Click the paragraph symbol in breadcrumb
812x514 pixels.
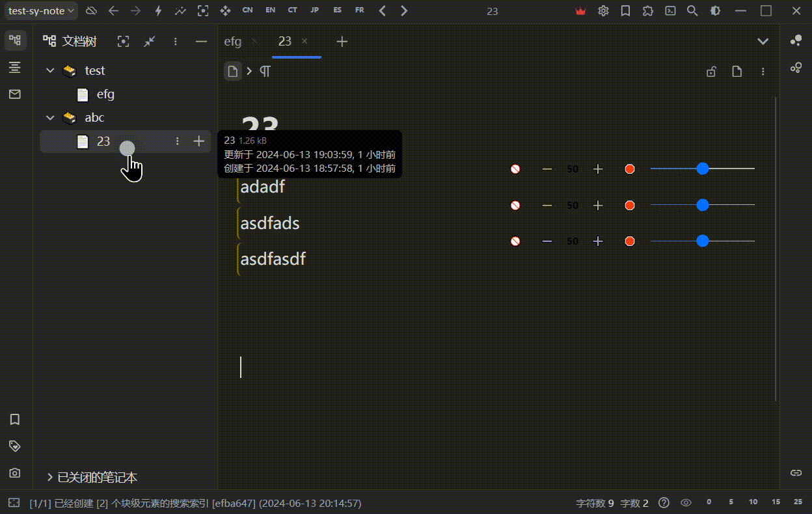[x=265, y=72]
